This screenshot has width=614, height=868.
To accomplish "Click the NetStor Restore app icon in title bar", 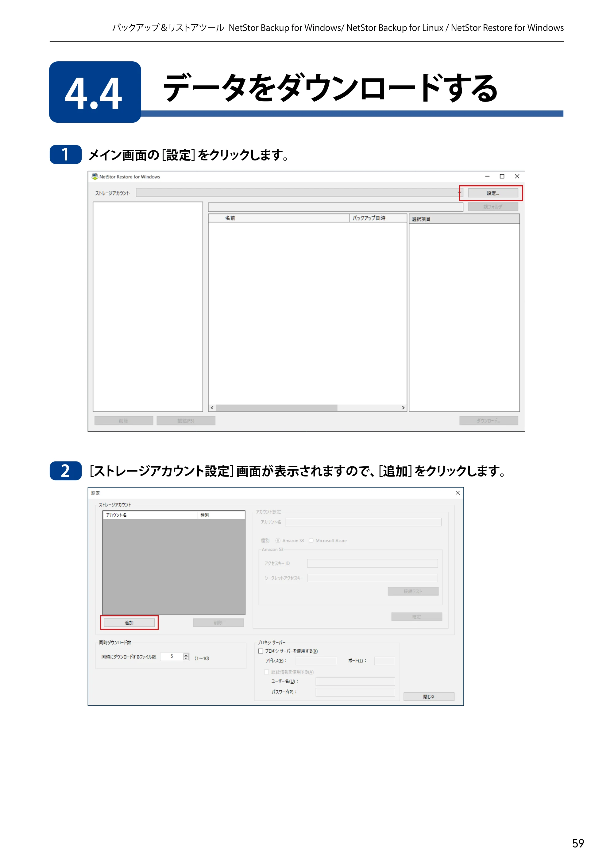I will pos(95,176).
